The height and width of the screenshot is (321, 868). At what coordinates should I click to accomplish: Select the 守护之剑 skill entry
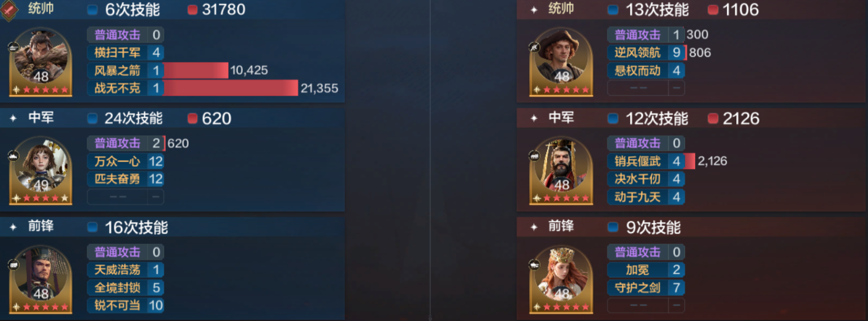point(646,288)
